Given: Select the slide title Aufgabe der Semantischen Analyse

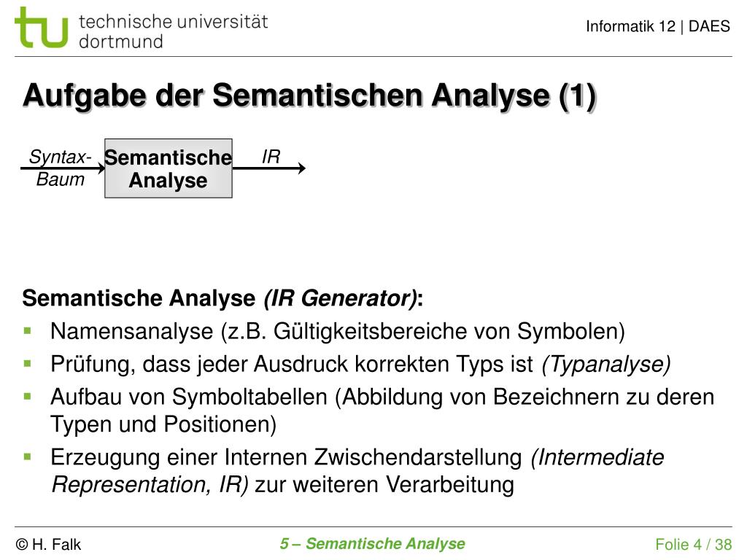Looking at the screenshot, I should click(309, 96).
